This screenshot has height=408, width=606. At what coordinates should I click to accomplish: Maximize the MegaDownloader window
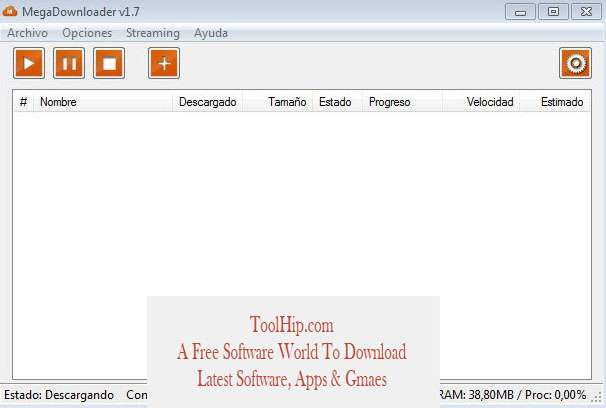coord(553,12)
